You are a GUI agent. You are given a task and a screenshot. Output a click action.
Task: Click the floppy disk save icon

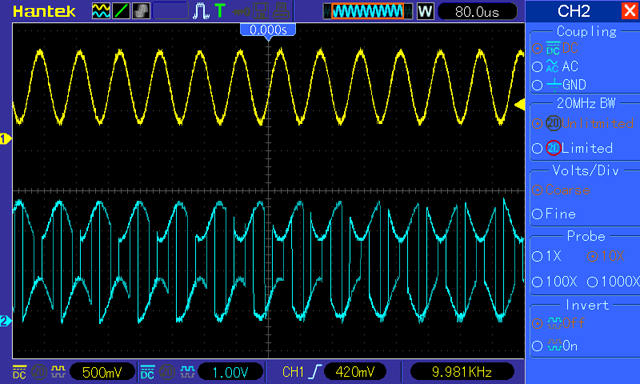260,11
